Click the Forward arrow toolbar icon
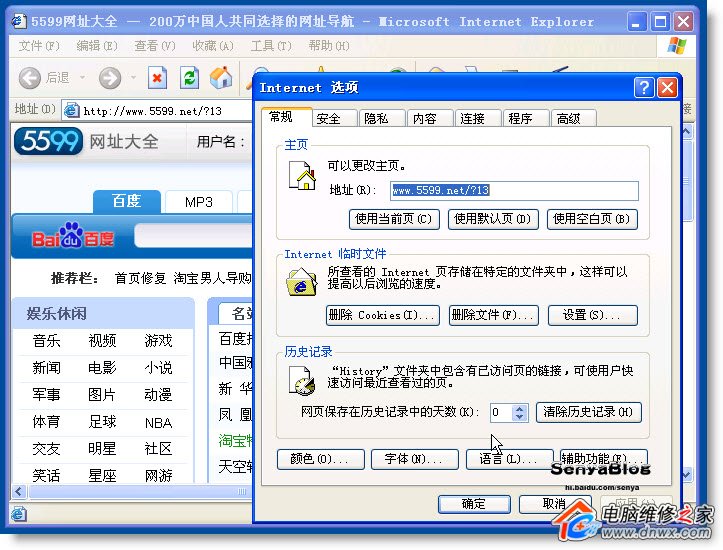The width and height of the screenshot is (723, 550). point(109,78)
